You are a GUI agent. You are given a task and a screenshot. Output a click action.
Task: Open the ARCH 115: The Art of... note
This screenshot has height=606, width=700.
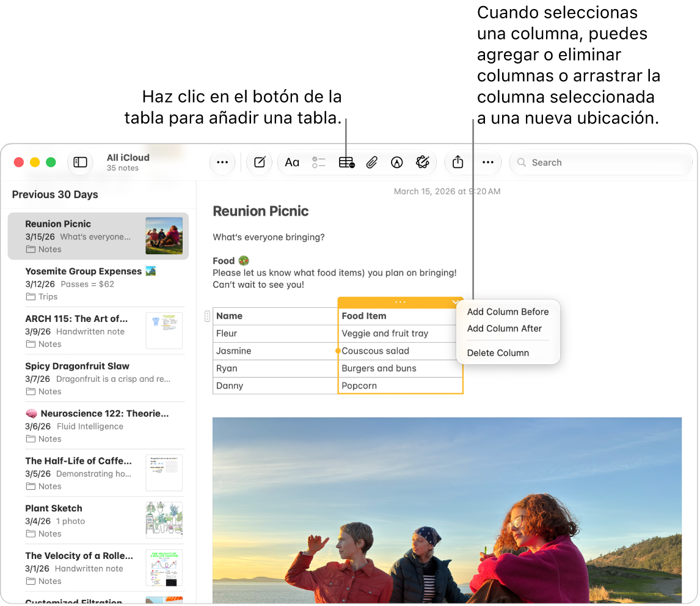click(x=98, y=331)
